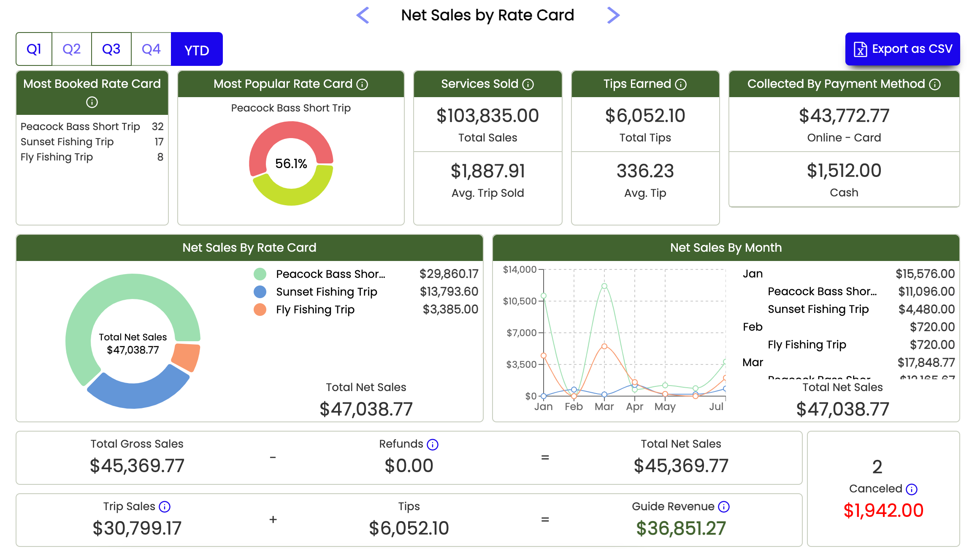
Task: Switch to the Q1 tab
Action: (34, 49)
